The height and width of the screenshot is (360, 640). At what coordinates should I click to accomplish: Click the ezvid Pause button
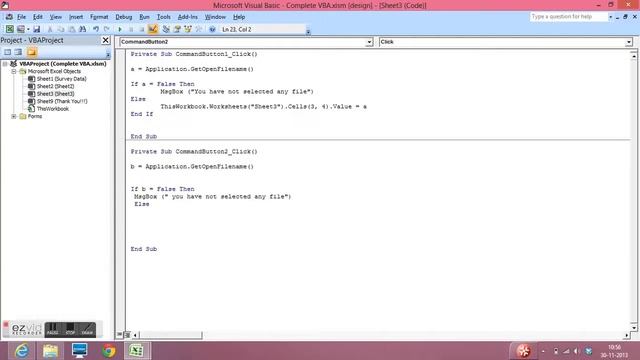[x=53, y=329]
